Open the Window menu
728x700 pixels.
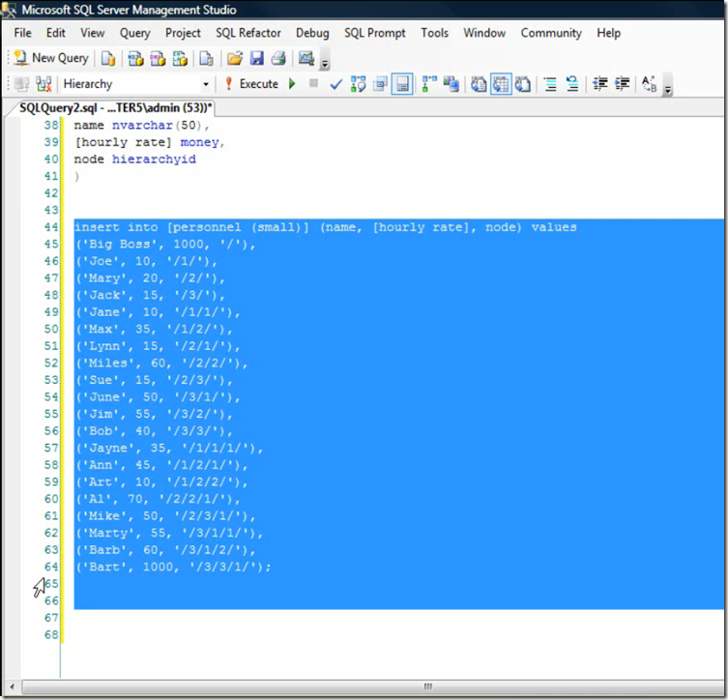point(484,33)
